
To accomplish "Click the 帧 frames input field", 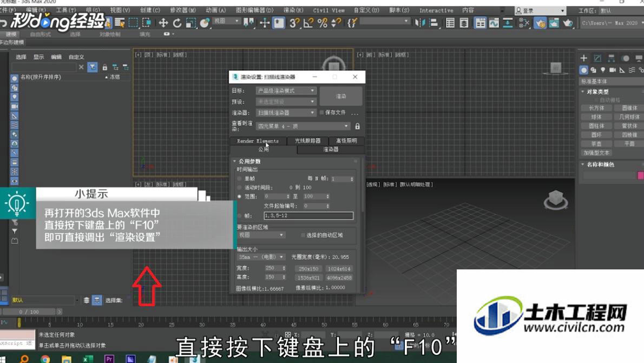I will pos(308,216).
